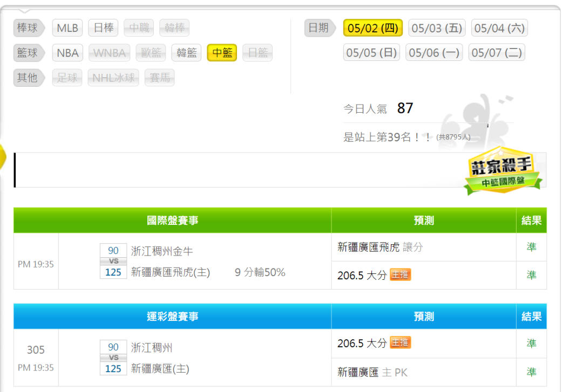Select the WNBA filter
Screen dimensions: 583x392
[109, 53]
